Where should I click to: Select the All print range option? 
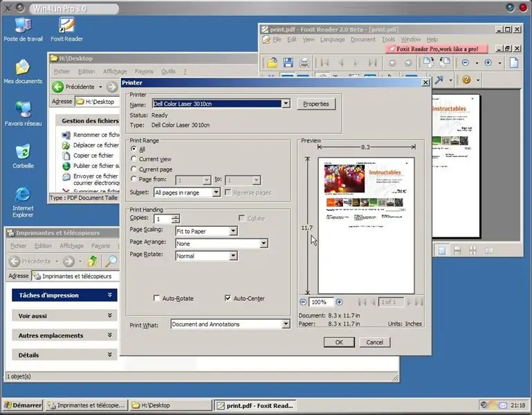point(134,149)
